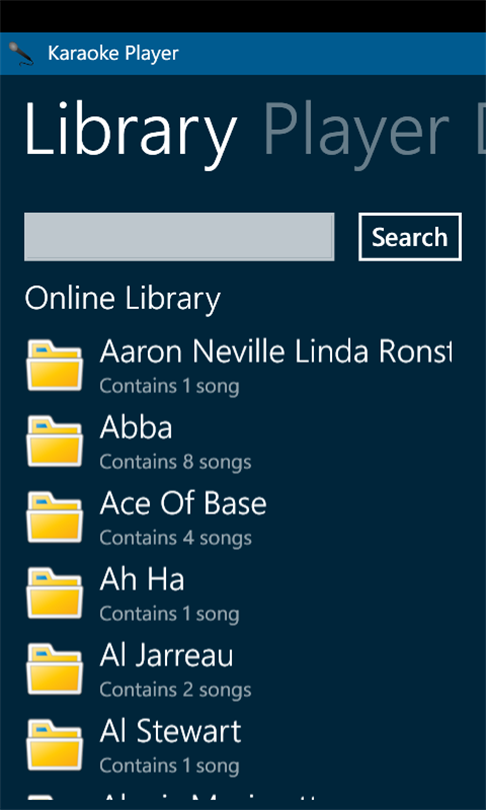Viewport: 486px width, 810px height.
Task: Select the Abba artist name
Action: pos(136,428)
